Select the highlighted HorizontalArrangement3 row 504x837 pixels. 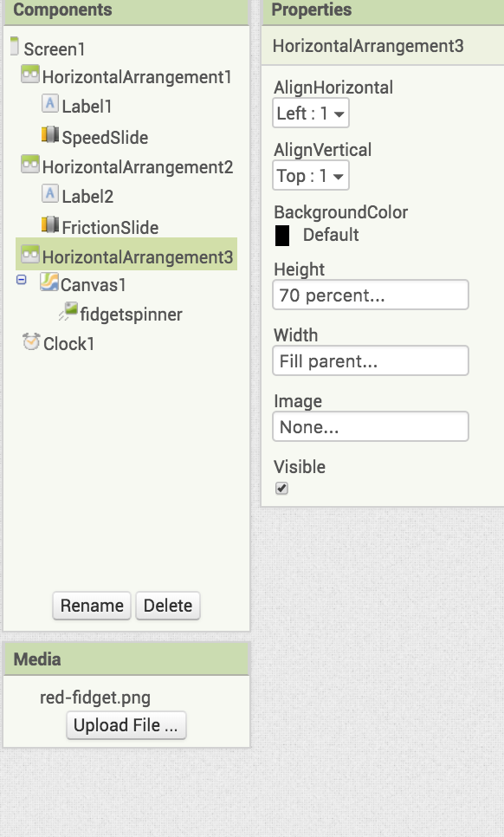(126, 254)
